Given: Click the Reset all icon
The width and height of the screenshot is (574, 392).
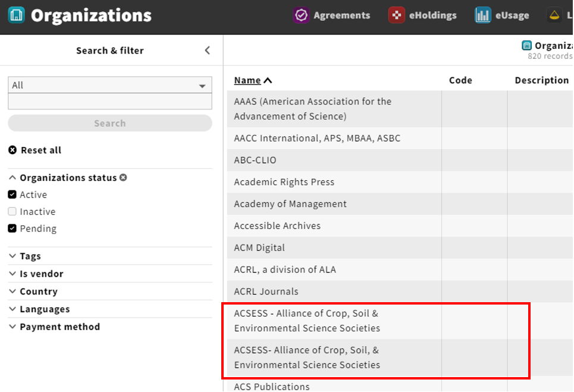Looking at the screenshot, I should coord(12,150).
